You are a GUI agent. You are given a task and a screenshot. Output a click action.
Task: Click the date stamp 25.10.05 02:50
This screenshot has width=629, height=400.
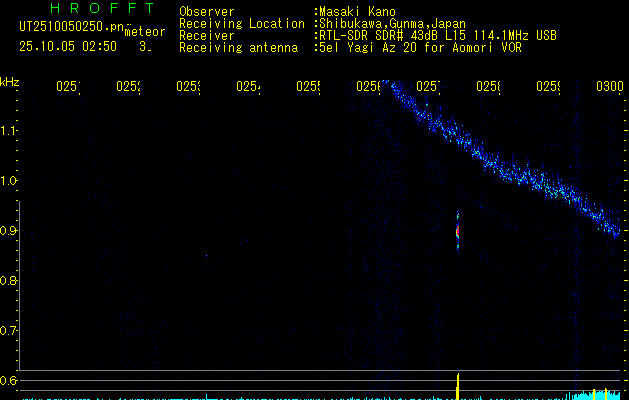coord(68,46)
